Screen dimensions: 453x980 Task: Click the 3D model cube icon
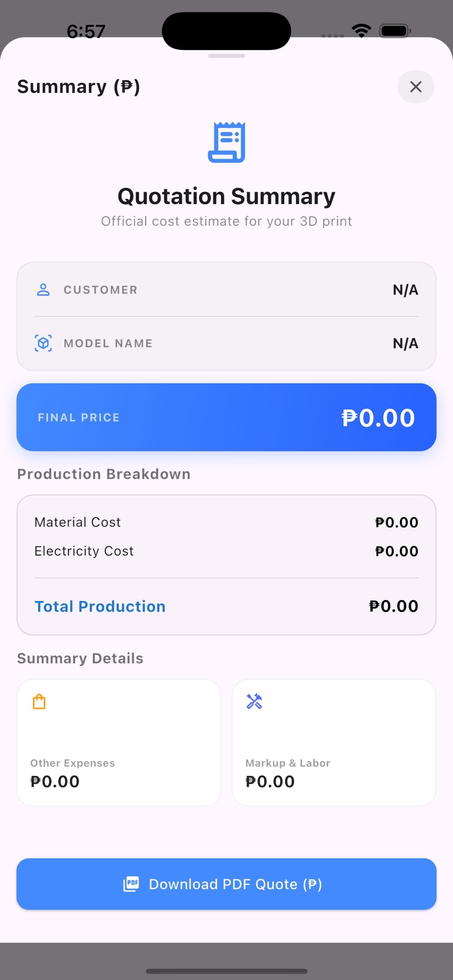[43, 343]
